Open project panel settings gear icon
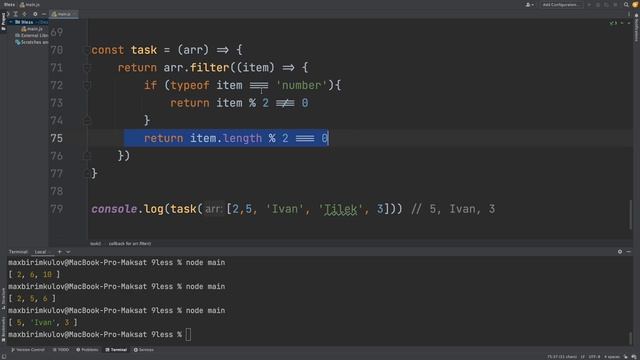The image size is (640, 360). (35, 14)
